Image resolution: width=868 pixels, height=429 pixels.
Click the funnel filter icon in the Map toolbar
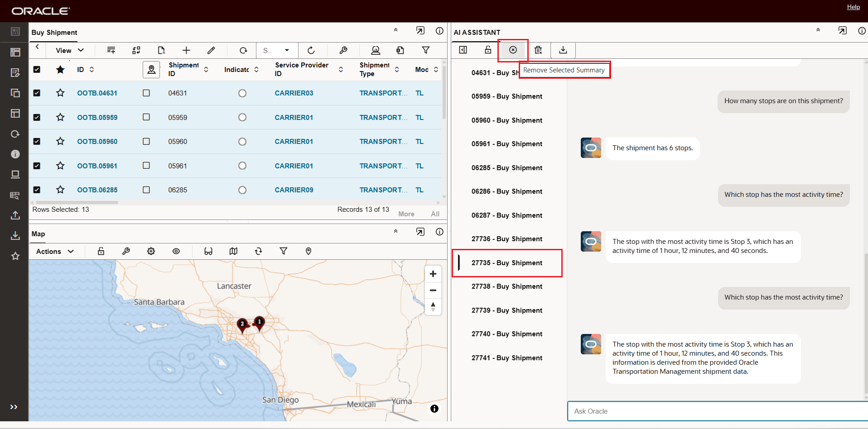pyautogui.click(x=284, y=251)
